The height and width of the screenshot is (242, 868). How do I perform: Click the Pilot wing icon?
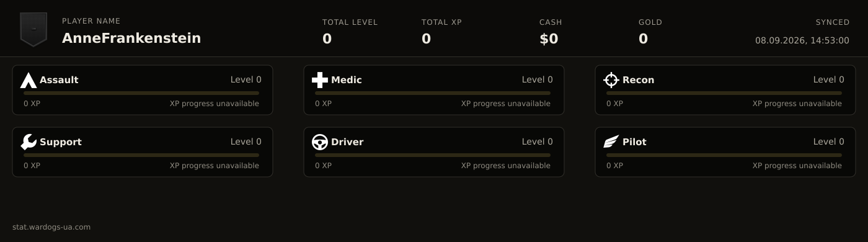point(611,142)
